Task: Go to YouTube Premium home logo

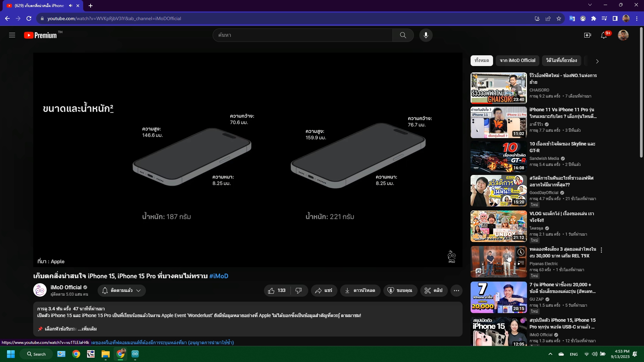Action: (41, 35)
